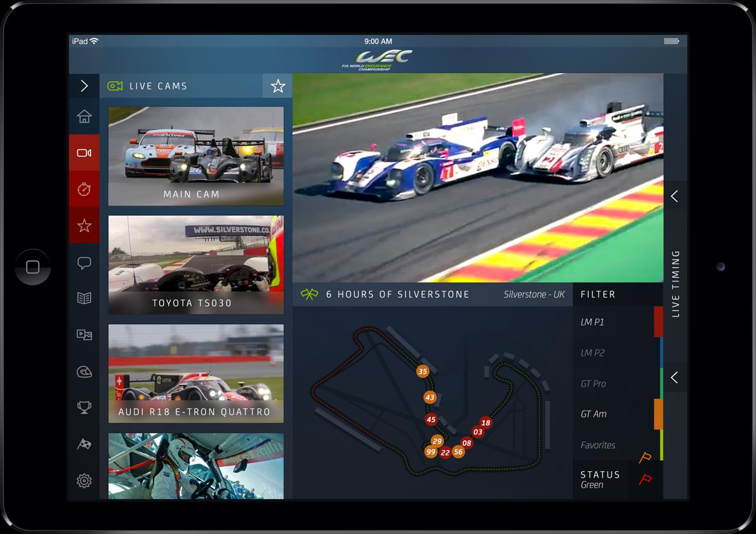Viewport: 756px width, 534px height.
Task: Toggle the GT Pro class filter
Action: coord(618,383)
